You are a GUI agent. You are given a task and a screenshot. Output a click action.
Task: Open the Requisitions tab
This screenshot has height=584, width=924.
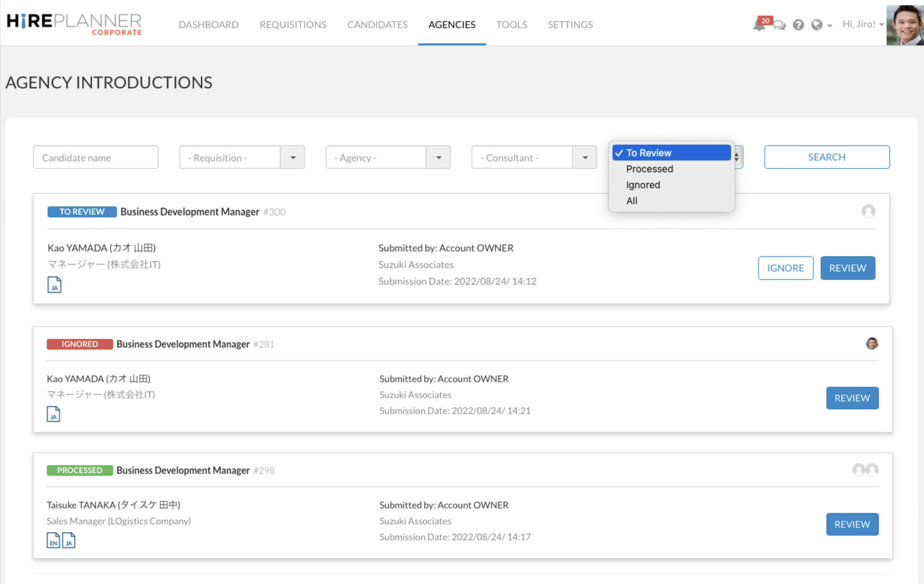(x=293, y=24)
